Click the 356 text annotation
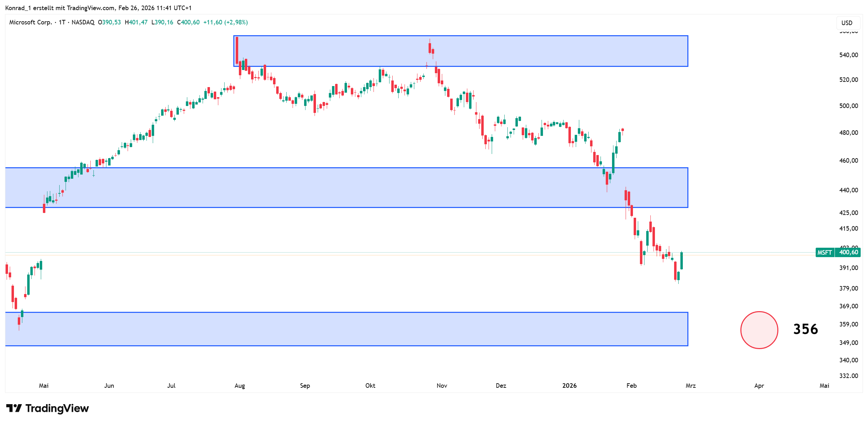The height and width of the screenshot is (424, 868). [x=805, y=329]
